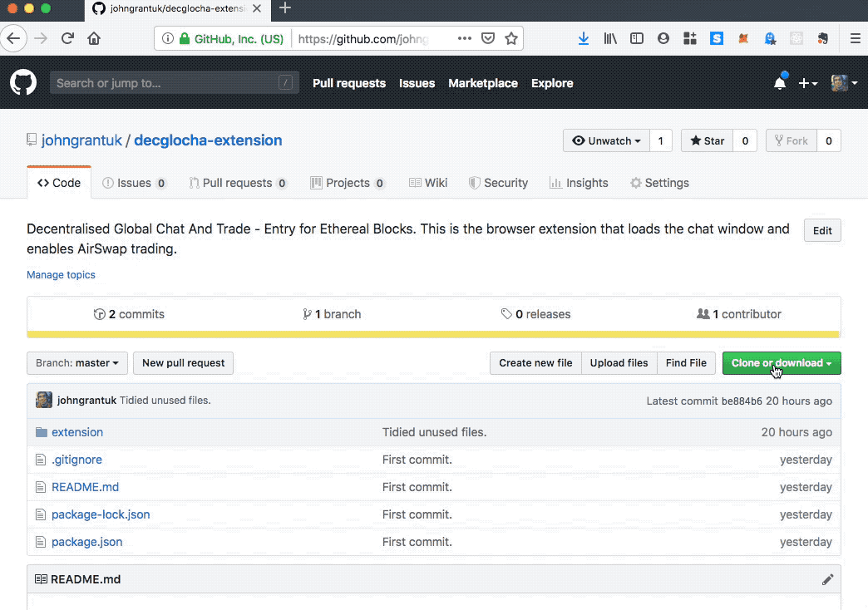The height and width of the screenshot is (610, 868).
Task: Select the Code tab
Action: coord(59,183)
